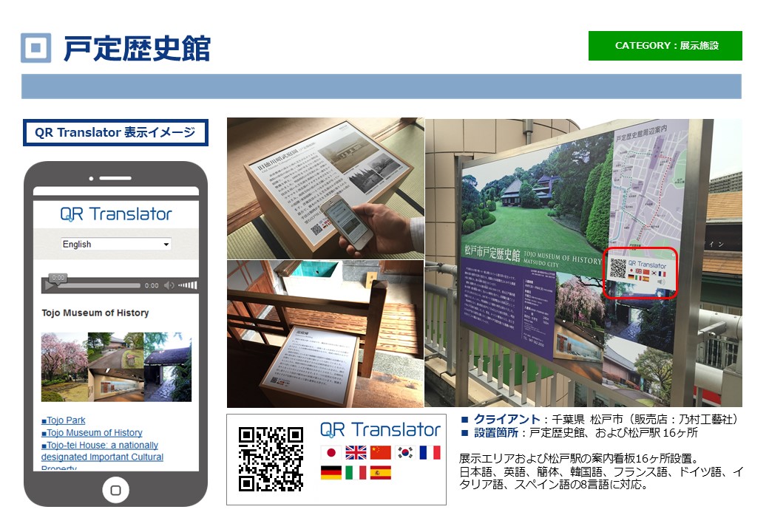The height and width of the screenshot is (532, 769).
Task: Click QR Translator logo beside the QR code
Action: click(380, 429)
